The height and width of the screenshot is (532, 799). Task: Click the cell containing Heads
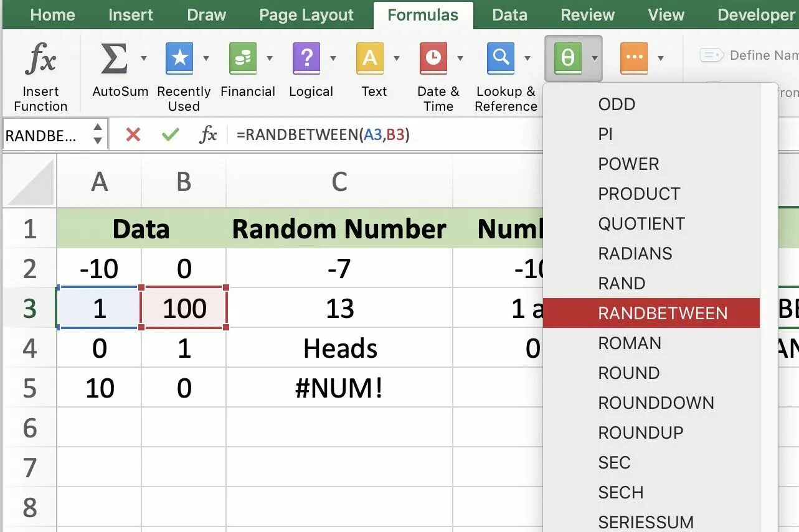[339, 348]
